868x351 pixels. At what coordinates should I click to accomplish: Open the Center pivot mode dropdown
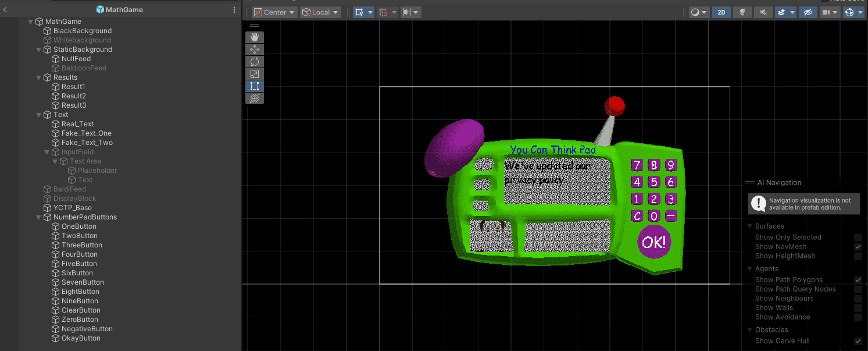click(x=274, y=12)
